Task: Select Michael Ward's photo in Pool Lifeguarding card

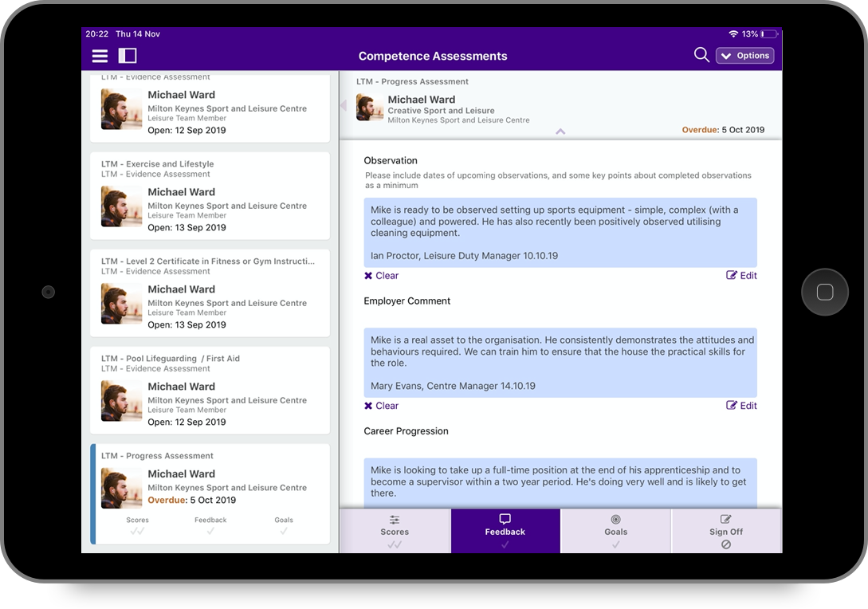Action: 121,401
